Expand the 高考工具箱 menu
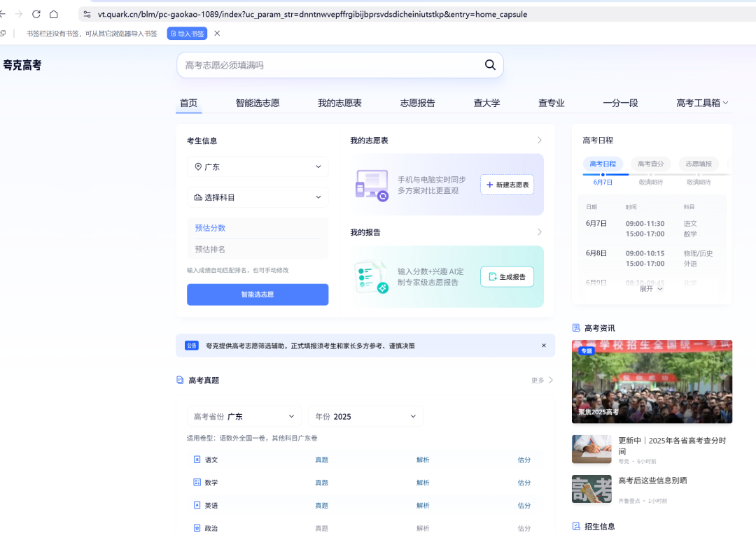Viewport: 756px width, 533px height. tap(702, 103)
